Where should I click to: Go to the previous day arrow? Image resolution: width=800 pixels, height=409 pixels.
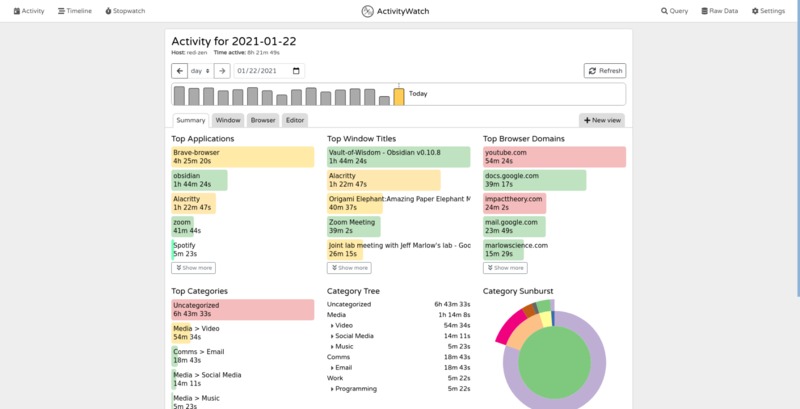[x=180, y=71]
